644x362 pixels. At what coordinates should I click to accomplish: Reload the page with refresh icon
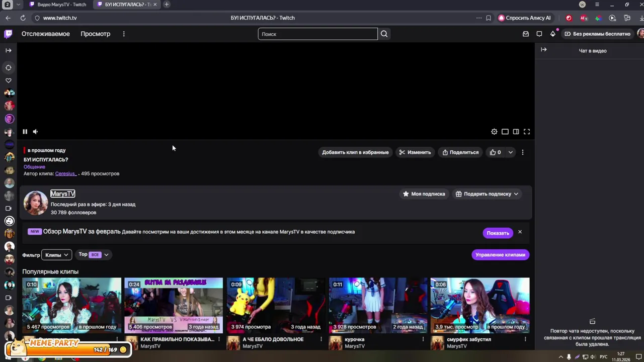[23, 18]
